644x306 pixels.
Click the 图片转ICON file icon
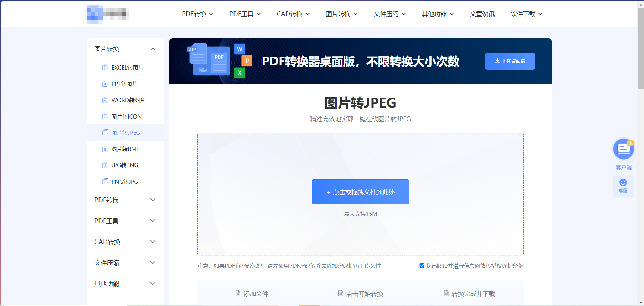pos(105,116)
